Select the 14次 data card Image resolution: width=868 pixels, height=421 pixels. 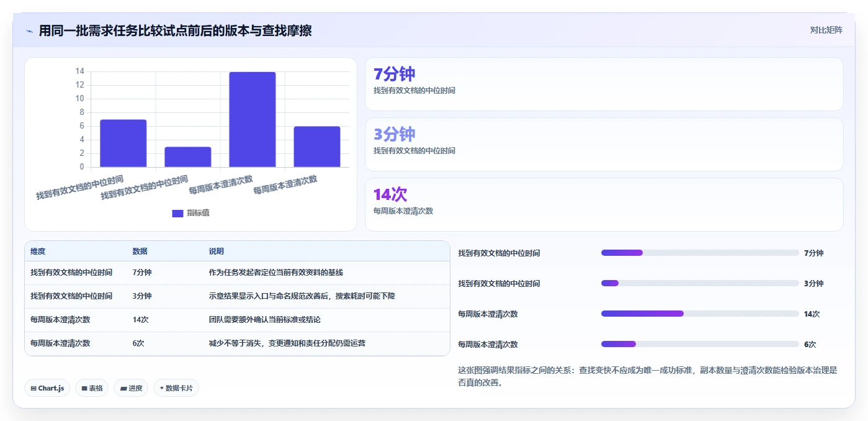tap(604, 205)
